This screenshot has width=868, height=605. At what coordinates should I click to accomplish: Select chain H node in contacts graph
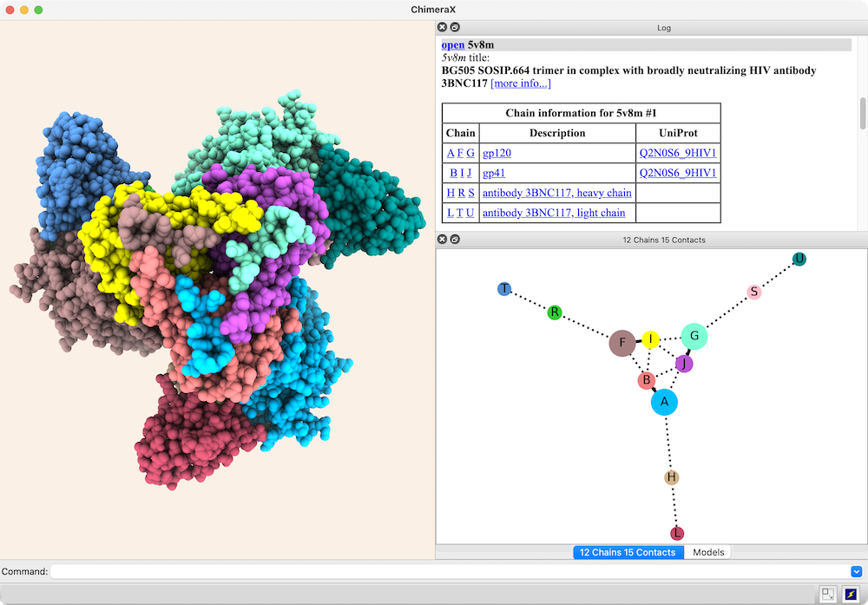[671, 477]
